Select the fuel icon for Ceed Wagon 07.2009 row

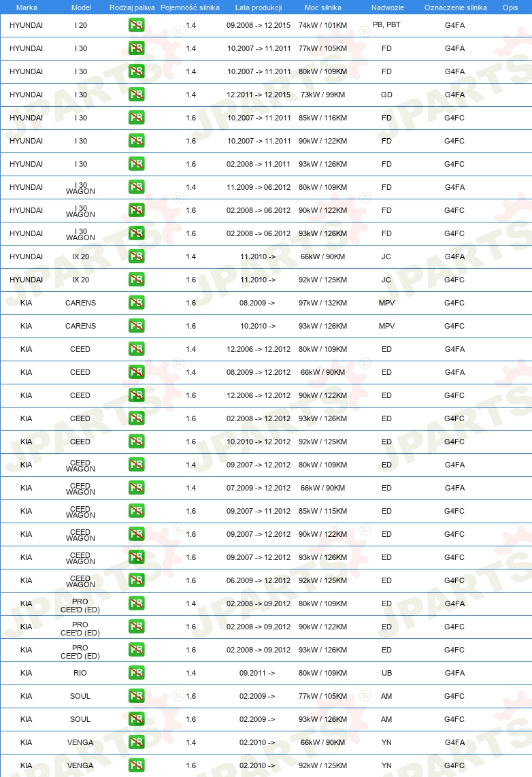136,488
